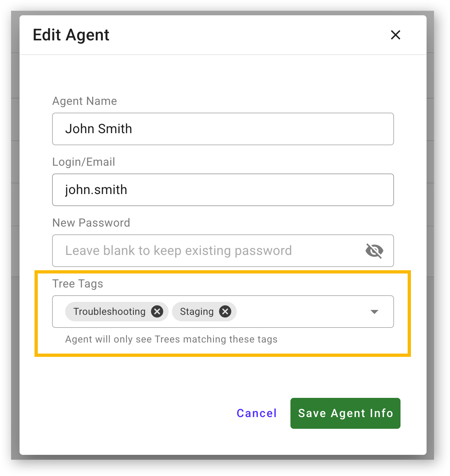Click the Agent Name label
The width and height of the screenshot is (450, 476).
click(x=85, y=101)
